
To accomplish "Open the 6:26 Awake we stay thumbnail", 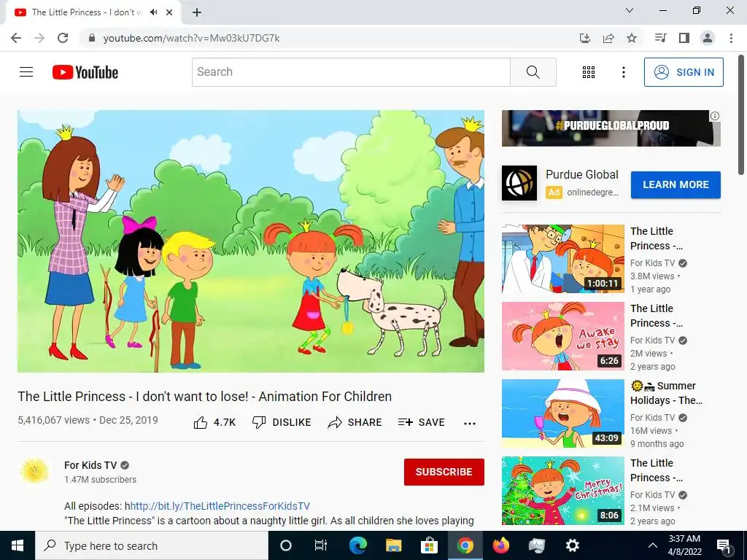I will [562, 336].
